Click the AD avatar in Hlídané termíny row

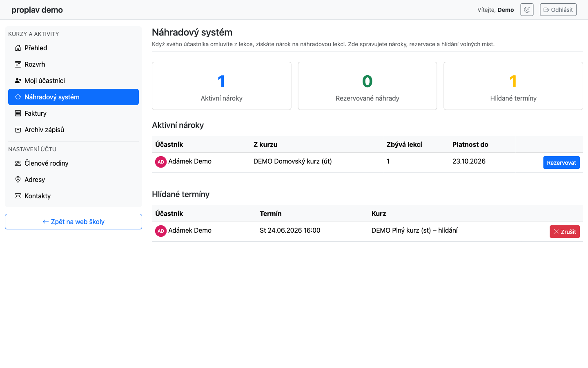161,231
